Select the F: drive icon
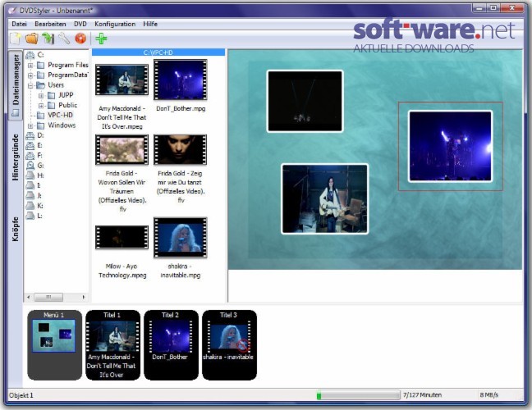532x410 pixels. click(x=30, y=156)
